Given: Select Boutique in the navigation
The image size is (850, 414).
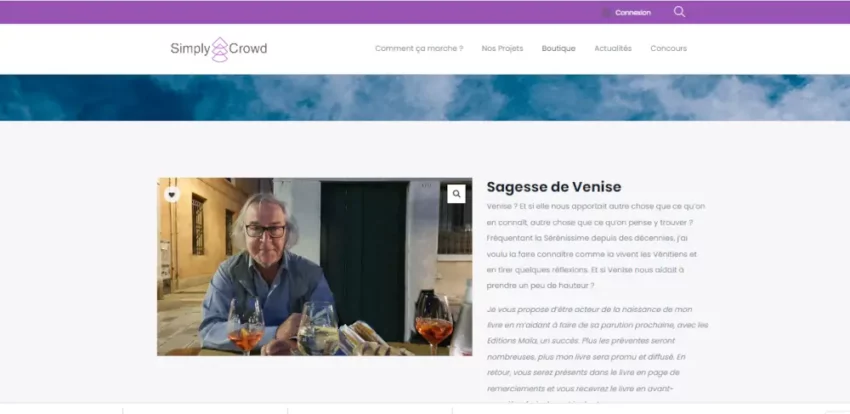Looking at the screenshot, I should tap(558, 48).
